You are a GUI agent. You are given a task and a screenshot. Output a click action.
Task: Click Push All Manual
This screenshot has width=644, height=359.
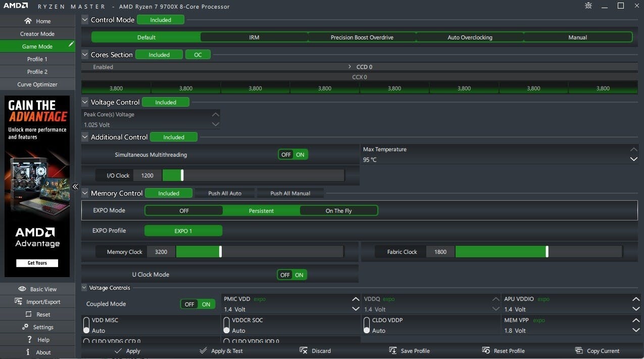pos(290,194)
